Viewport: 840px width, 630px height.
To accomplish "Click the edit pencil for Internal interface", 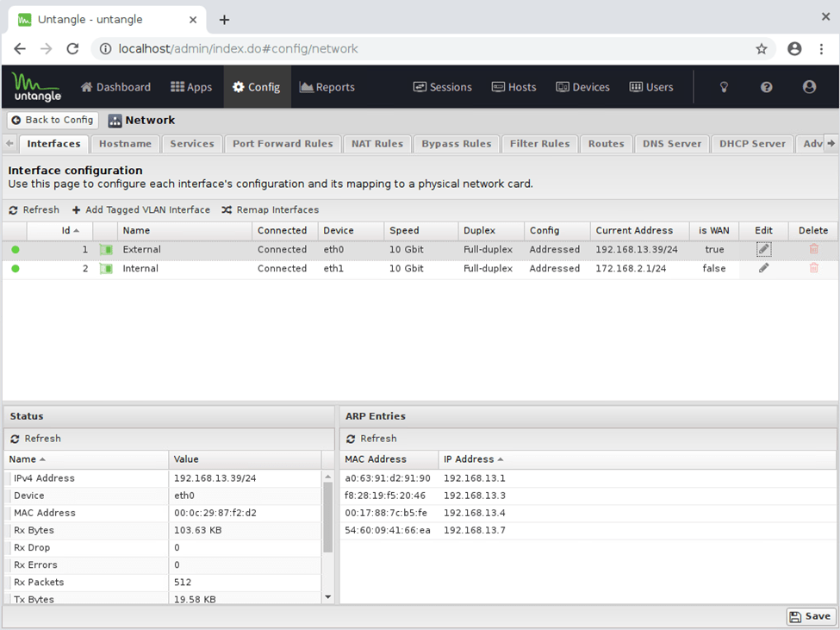I will click(x=763, y=268).
